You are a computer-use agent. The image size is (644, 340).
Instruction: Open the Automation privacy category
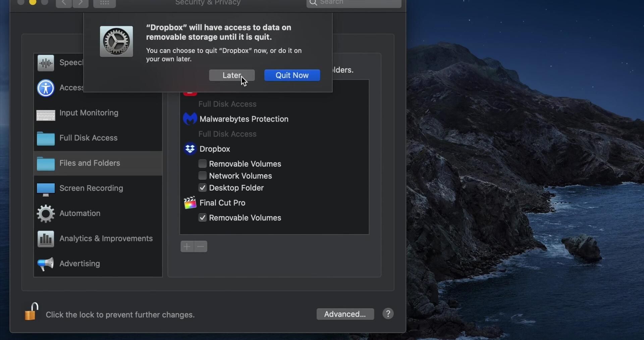98,214
